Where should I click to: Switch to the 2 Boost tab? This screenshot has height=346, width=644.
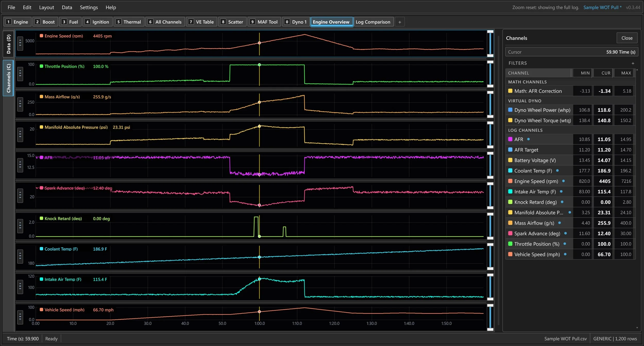click(x=45, y=22)
